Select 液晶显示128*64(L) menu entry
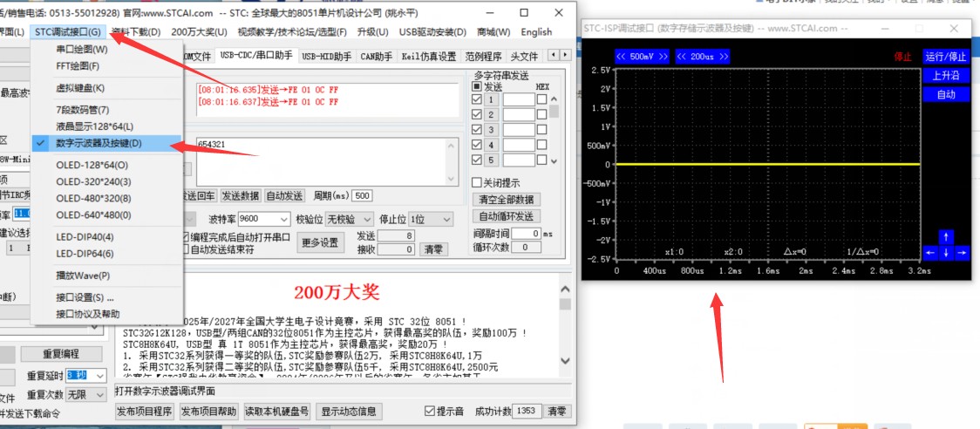The image size is (980, 429). [106, 126]
